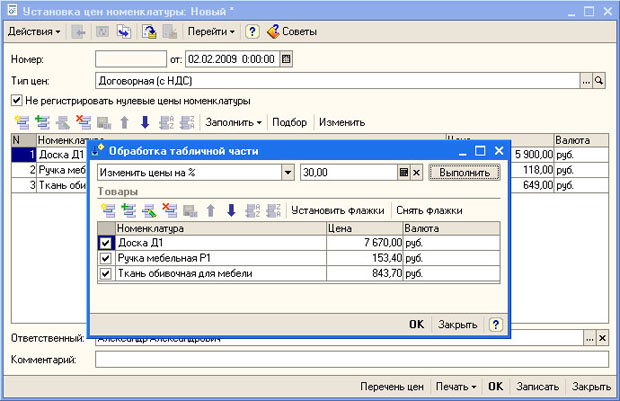Click move up arrow in main table toolbar

125,123
